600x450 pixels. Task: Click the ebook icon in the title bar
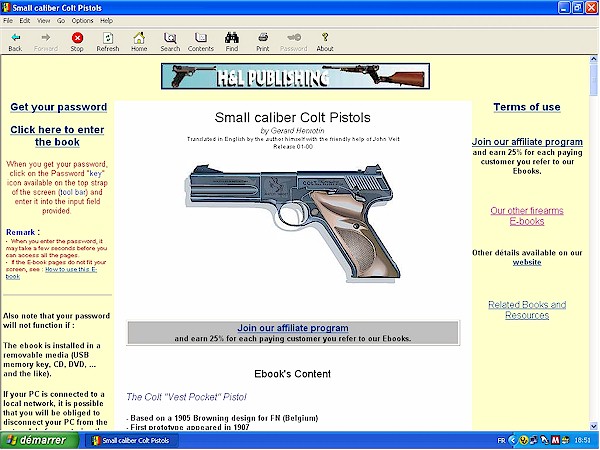[x=6, y=8]
